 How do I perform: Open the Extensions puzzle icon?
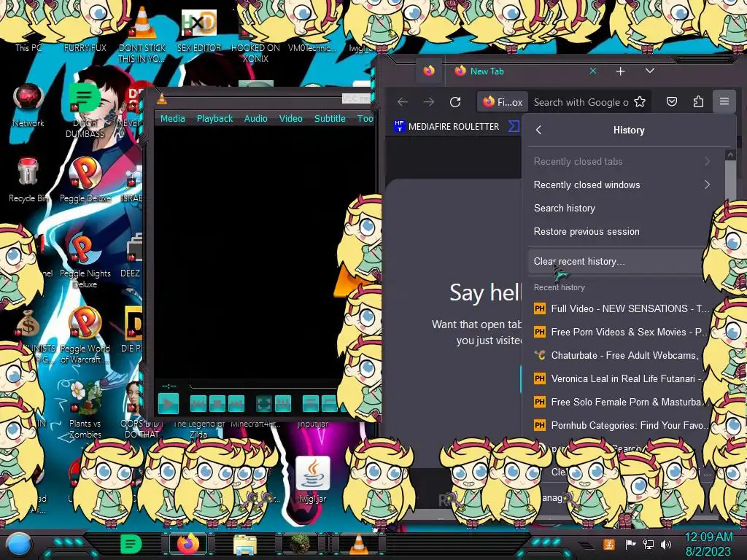tap(698, 102)
